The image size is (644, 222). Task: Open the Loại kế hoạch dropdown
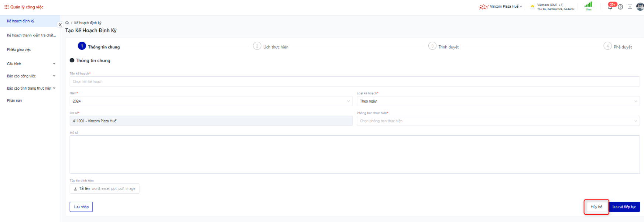tap(498, 101)
